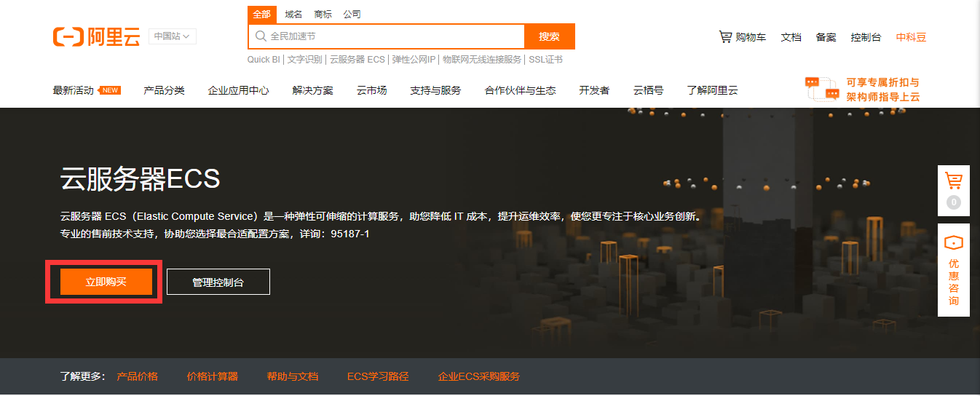Viewport: 980px width, 396px height.
Task: Open the SSL证书 suggested link
Action: (x=545, y=60)
